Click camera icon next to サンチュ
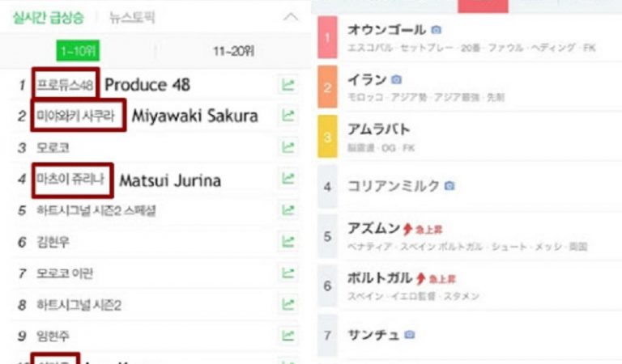 pos(409,335)
